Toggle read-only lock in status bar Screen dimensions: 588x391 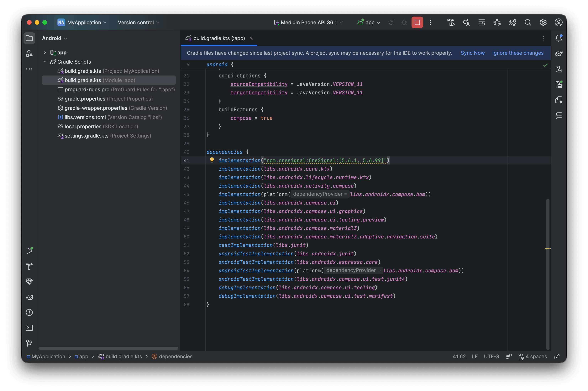click(x=557, y=357)
